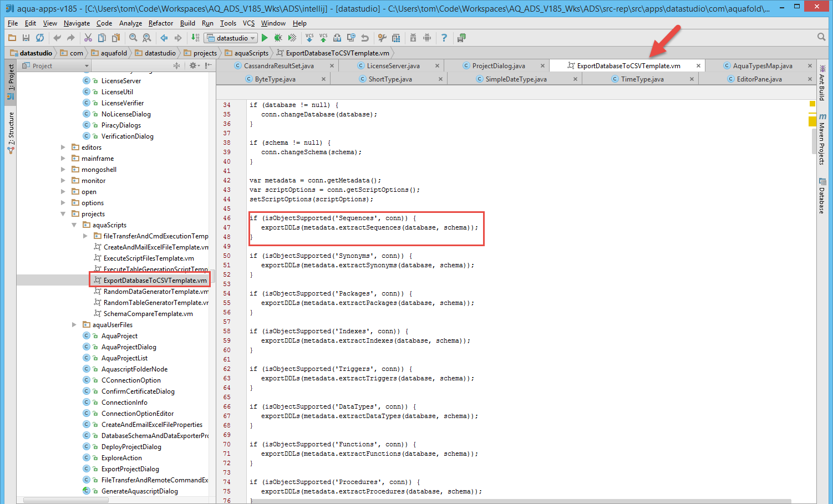
Task: Click the Back navigation arrow
Action: point(164,38)
